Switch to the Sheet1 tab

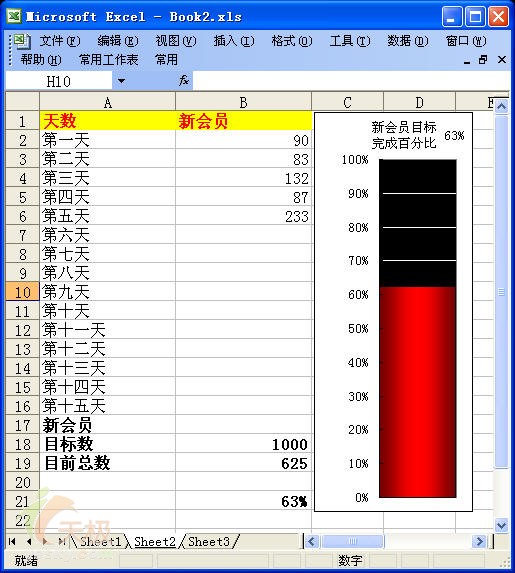pos(100,541)
